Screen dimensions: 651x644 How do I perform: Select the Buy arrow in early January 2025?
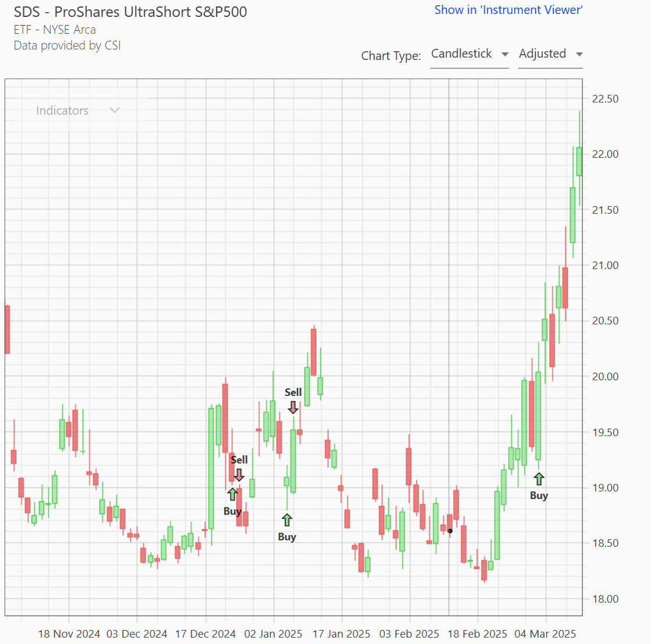coord(286,520)
